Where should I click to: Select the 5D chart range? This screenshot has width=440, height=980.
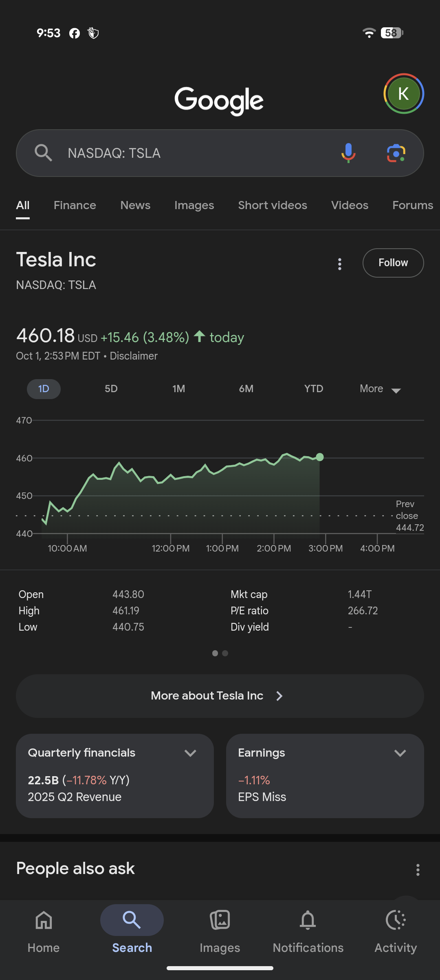(111, 389)
